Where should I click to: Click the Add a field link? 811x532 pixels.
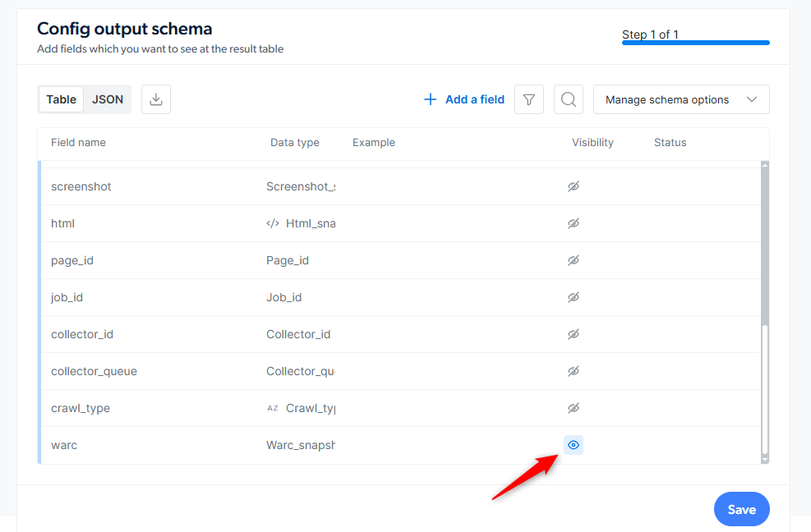464,99
